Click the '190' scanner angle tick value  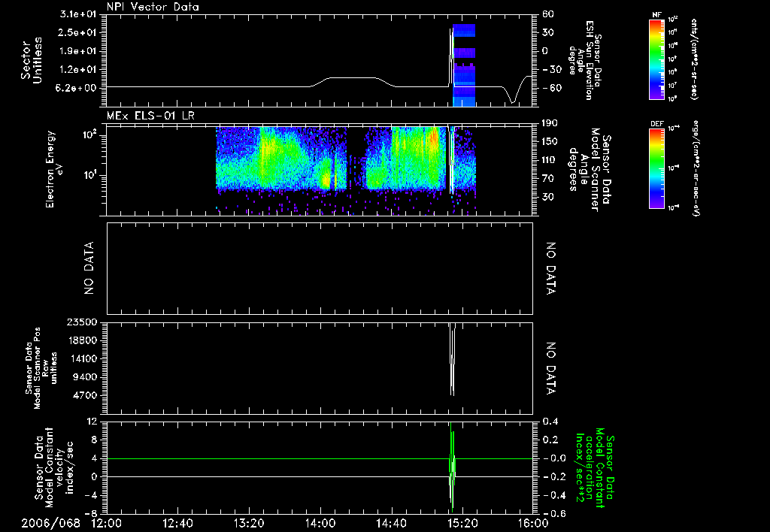(x=550, y=123)
